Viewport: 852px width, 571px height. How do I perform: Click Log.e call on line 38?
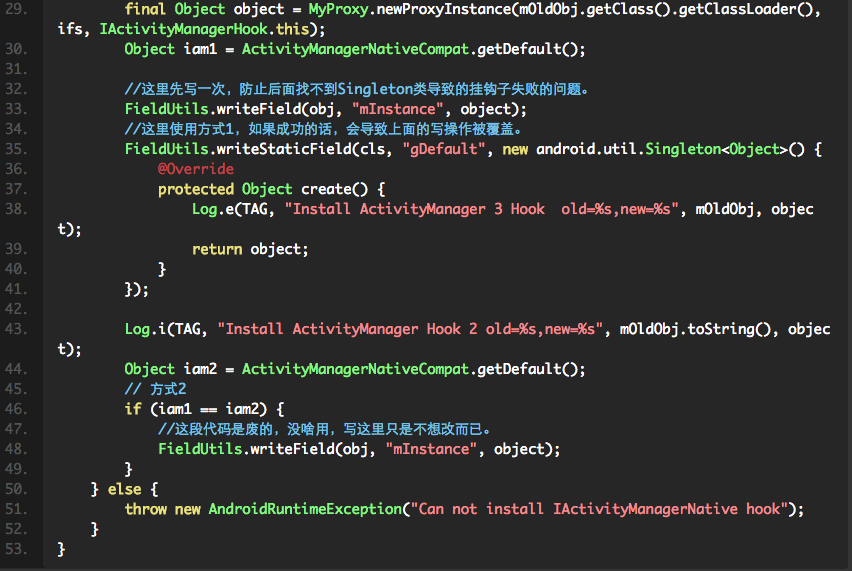pyautogui.click(x=213, y=209)
